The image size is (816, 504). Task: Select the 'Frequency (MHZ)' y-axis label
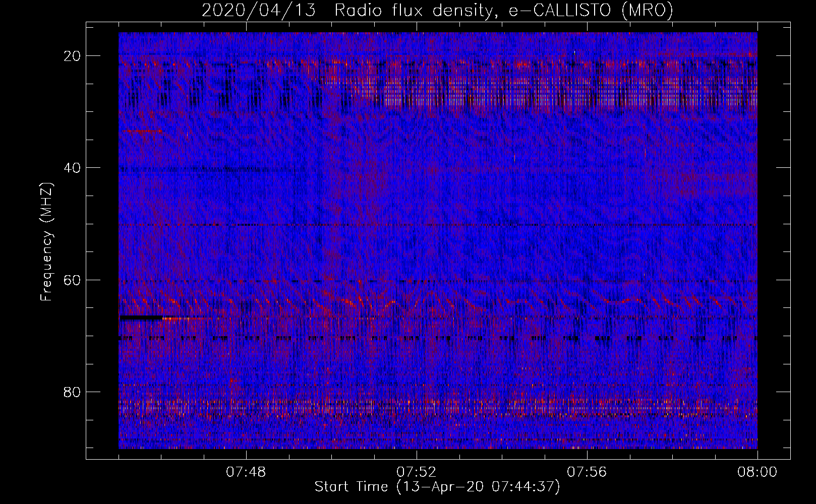tap(46, 242)
